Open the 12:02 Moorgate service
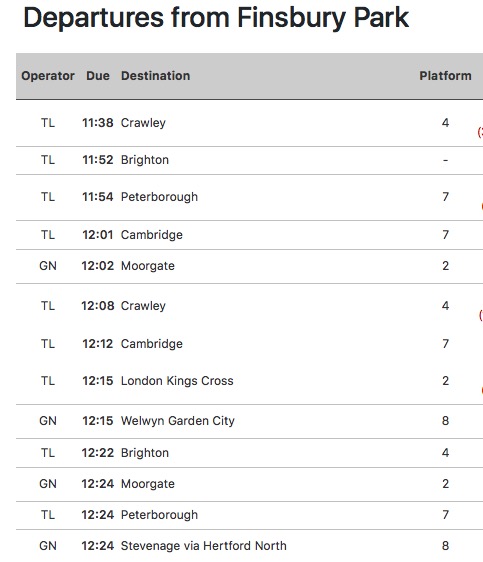483x562 pixels. coord(249,266)
